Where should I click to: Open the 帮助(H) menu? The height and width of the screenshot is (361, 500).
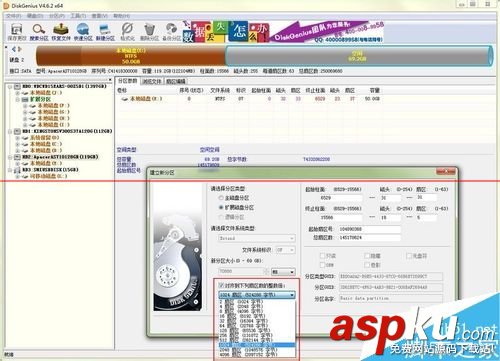point(121,16)
